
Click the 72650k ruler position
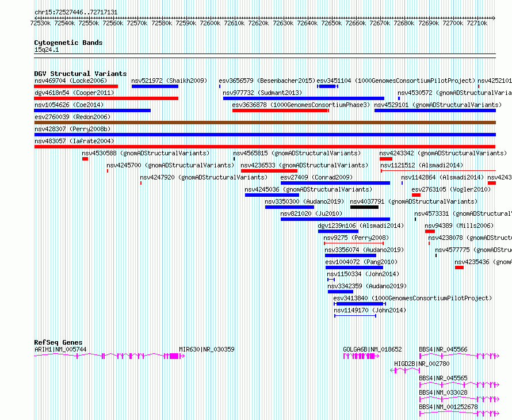point(331,23)
